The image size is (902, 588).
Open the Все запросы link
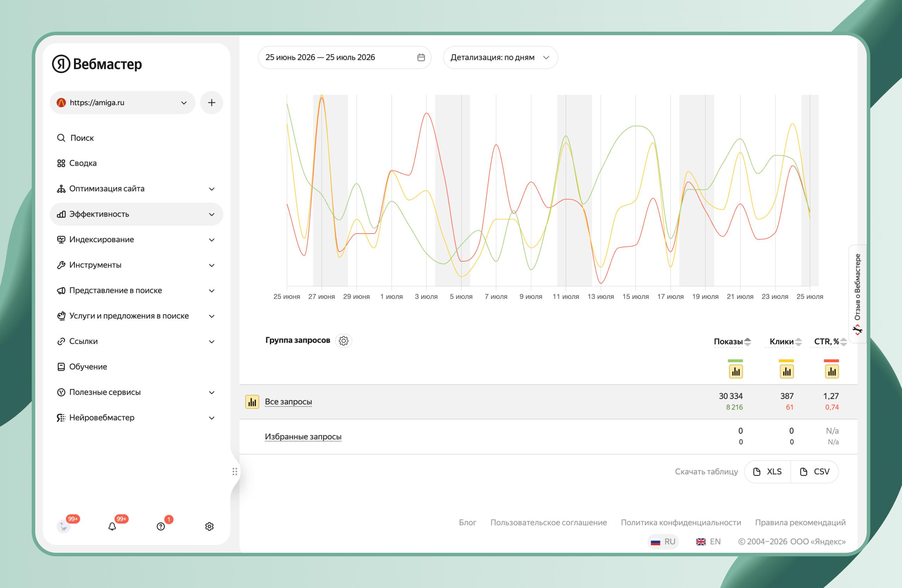click(x=289, y=402)
